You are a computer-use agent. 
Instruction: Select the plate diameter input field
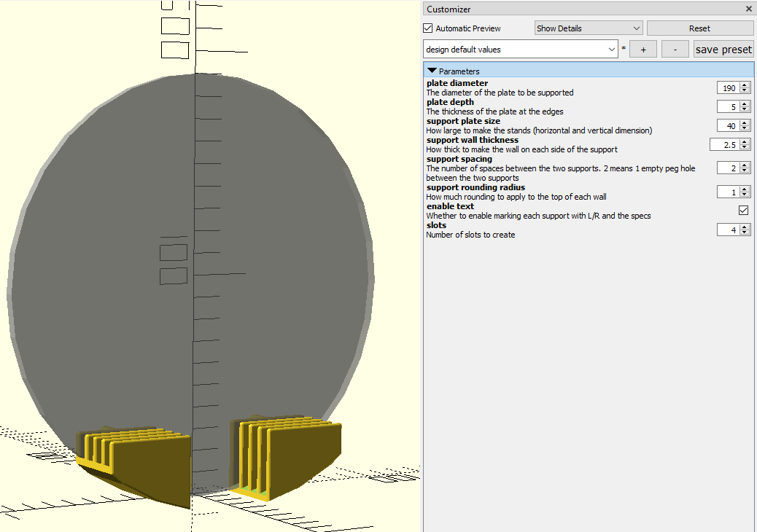click(729, 87)
